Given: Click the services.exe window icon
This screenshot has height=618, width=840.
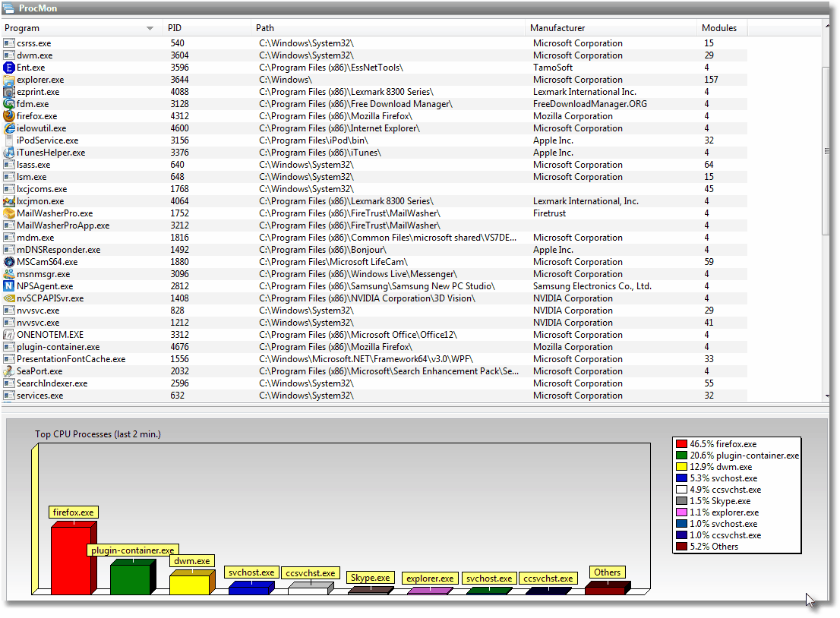Looking at the screenshot, I should pos(8,396).
